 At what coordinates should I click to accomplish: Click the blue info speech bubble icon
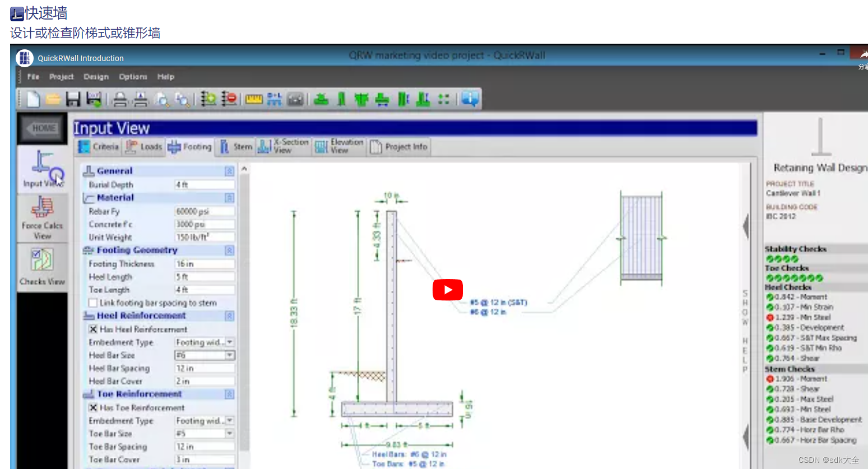pyautogui.click(x=470, y=99)
